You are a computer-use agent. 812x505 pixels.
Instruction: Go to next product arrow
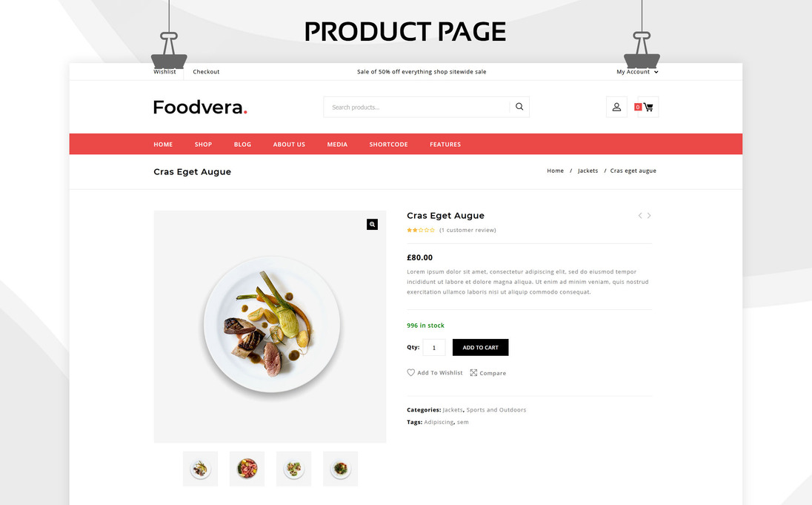click(x=649, y=216)
